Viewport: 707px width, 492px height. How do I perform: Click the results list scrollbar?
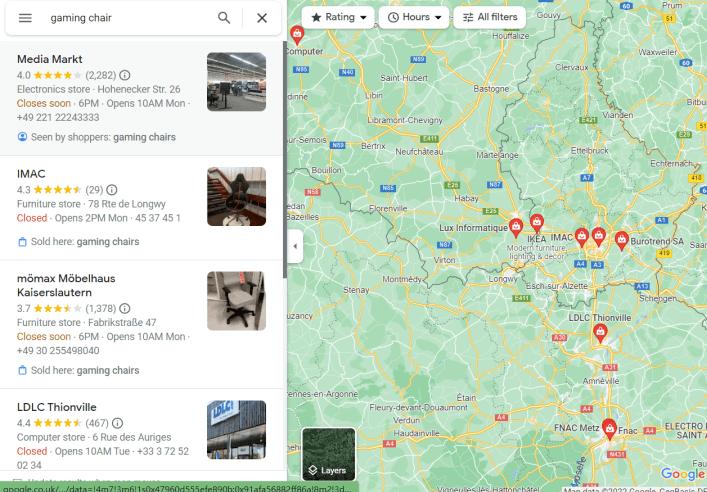tap(285, 150)
